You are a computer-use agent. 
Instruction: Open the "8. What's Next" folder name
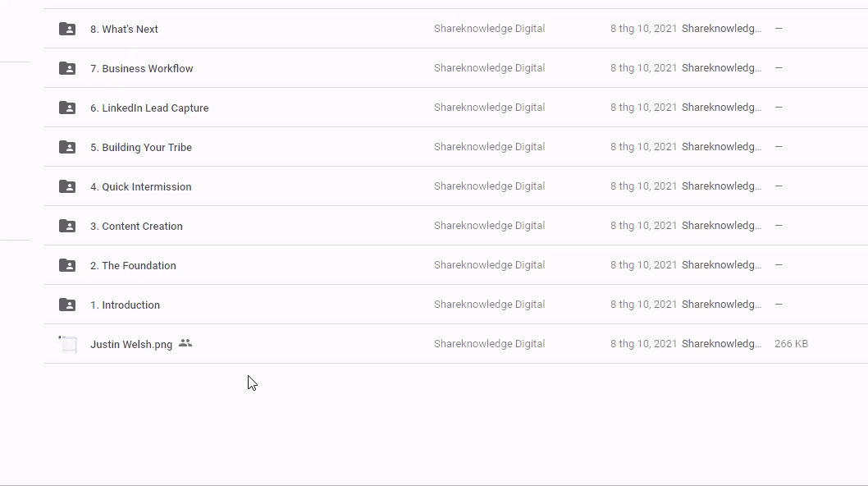pos(124,30)
